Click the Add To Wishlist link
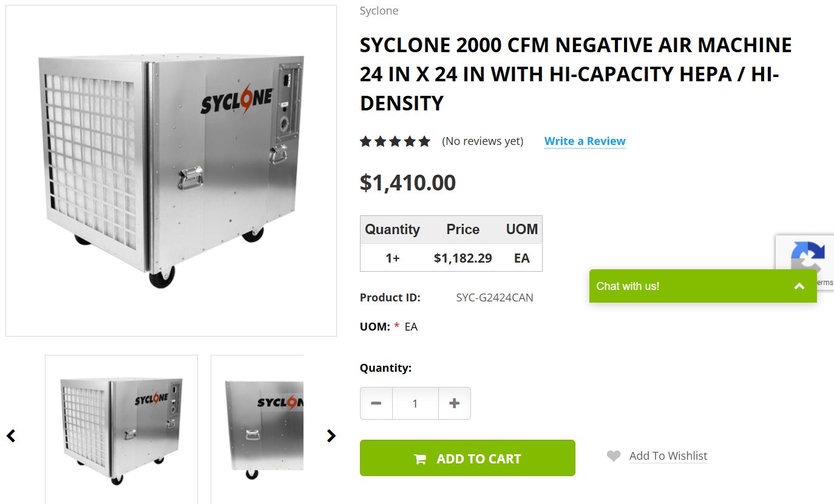 (x=668, y=456)
